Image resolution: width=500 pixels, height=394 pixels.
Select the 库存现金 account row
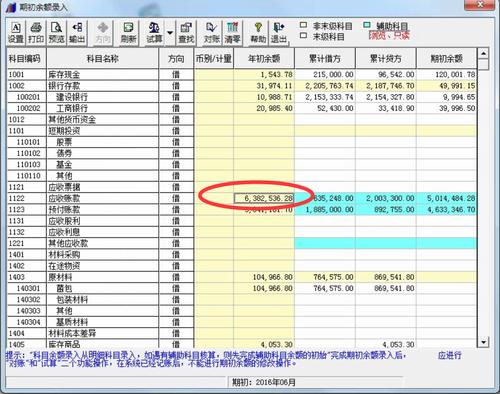pos(242,74)
